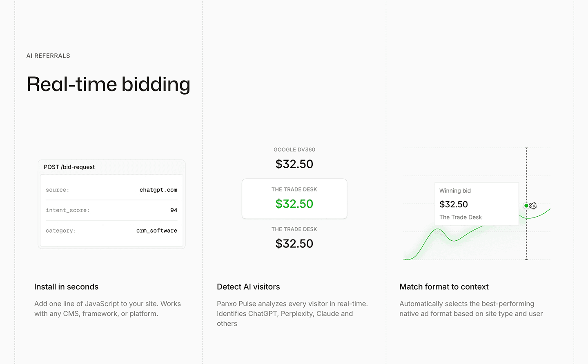This screenshot has width=588, height=364.
Task: Click the first peak of green line chart
Action: 438,229
